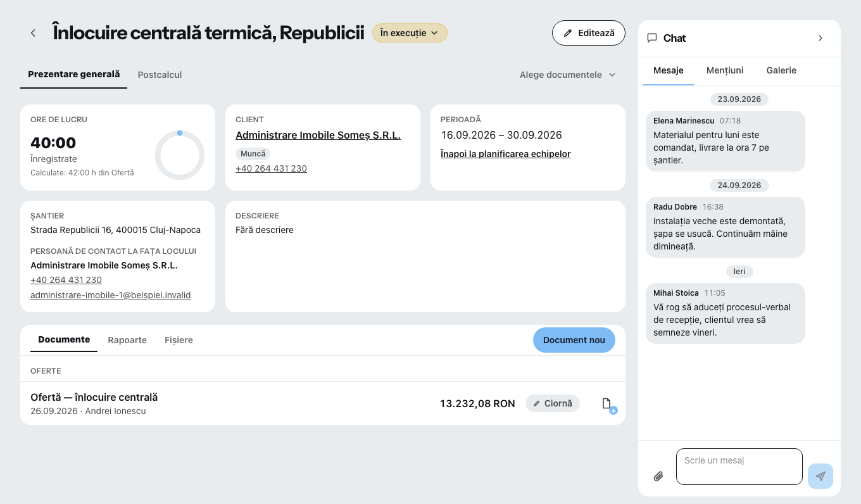The width and height of the screenshot is (861, 504).
Task: Collapse the chat panel with chevron
Action: click(820, 38)
